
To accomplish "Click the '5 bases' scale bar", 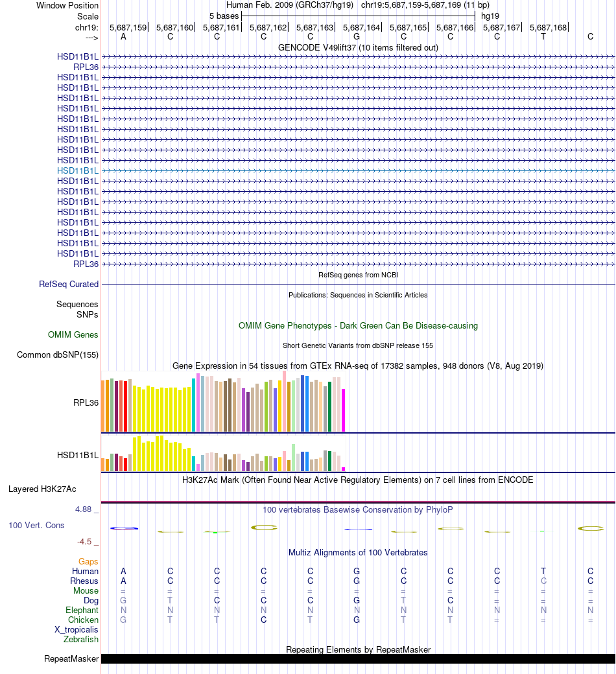I will (x=358, y=16).
